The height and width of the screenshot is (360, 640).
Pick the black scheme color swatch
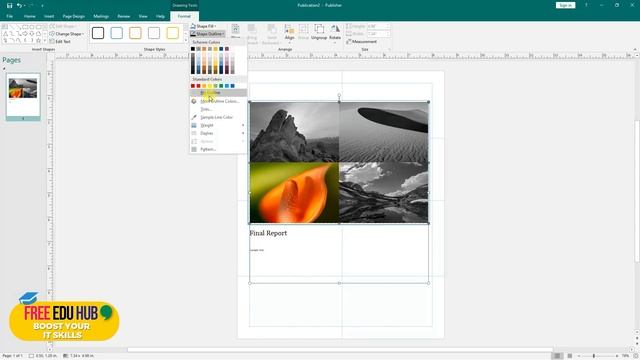coord(193,49)
